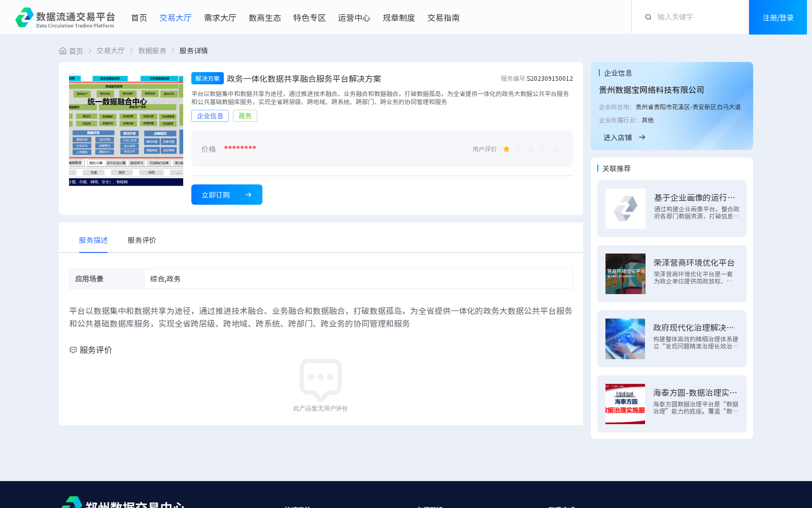The image size is (812, 508).
Task: Switch to the 服务描述 tab
Action: 93,240
